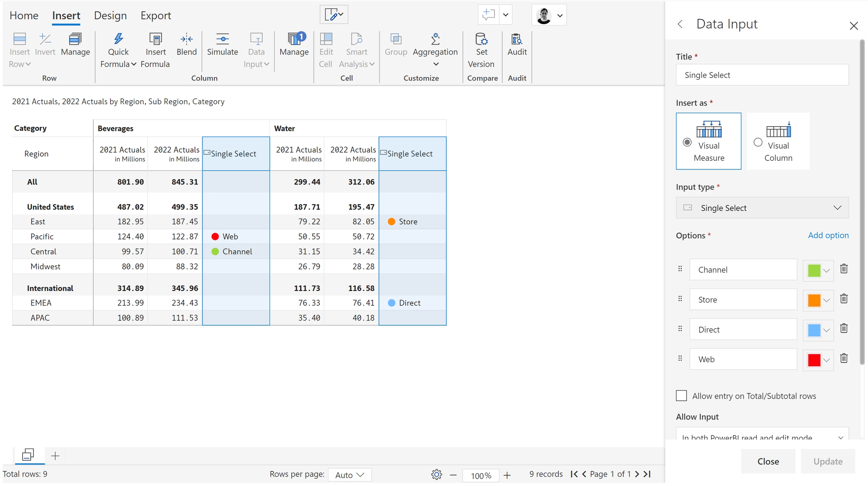Switch to the Export tab

tap(156, 15)
